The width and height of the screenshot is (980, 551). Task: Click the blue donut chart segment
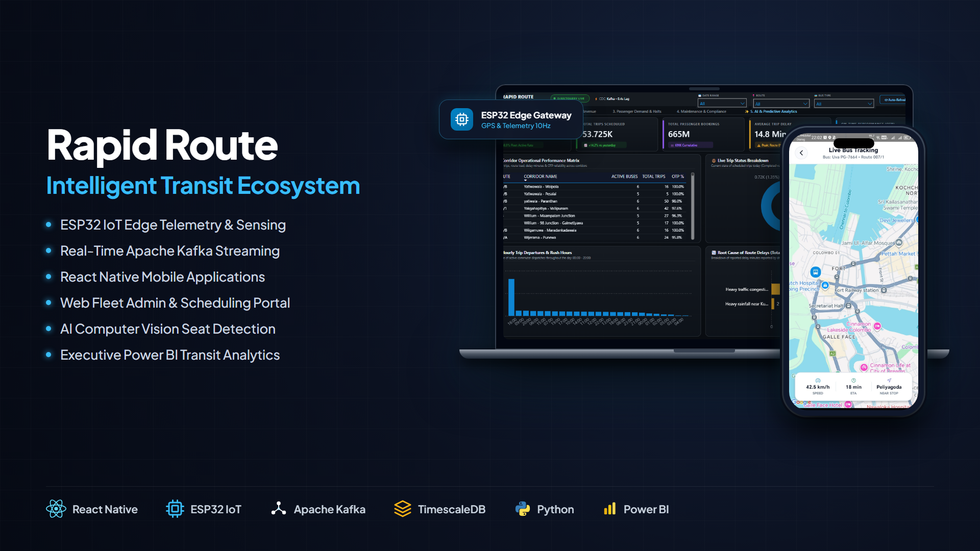tap(770, 207)
